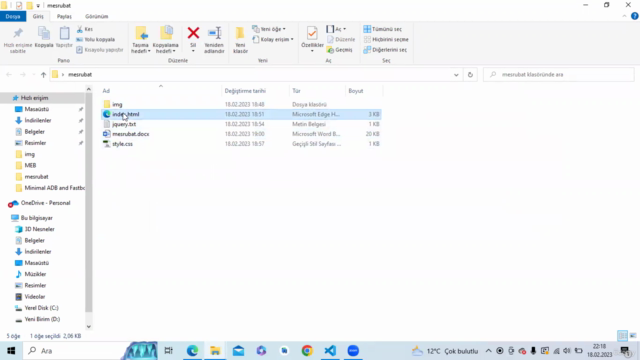Viewport: 640px width, 360px height.
Task: Open pinned İndirilenler under Hızlı erişim
Action: 38,120
